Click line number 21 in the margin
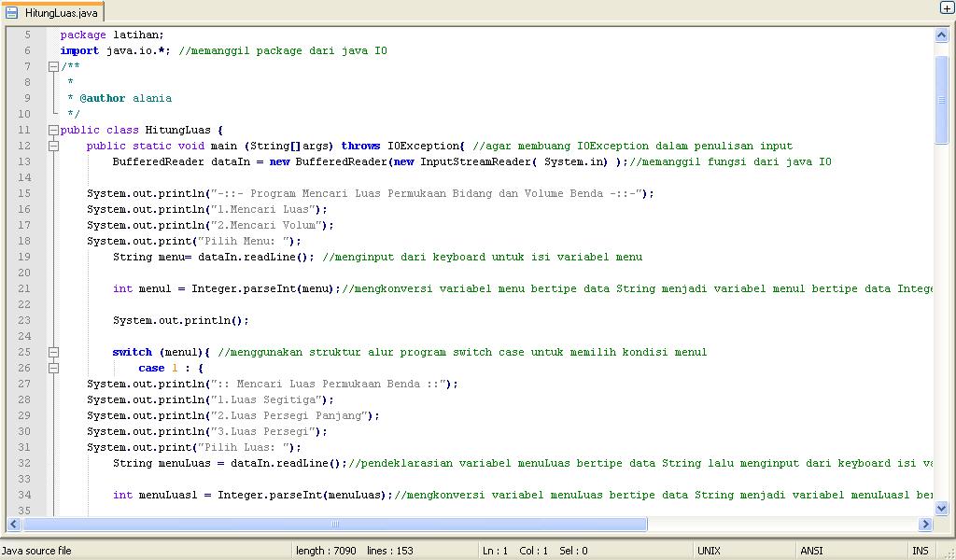Image resolution: width=956 pixels, height=560 pixels. pos(24,288)
